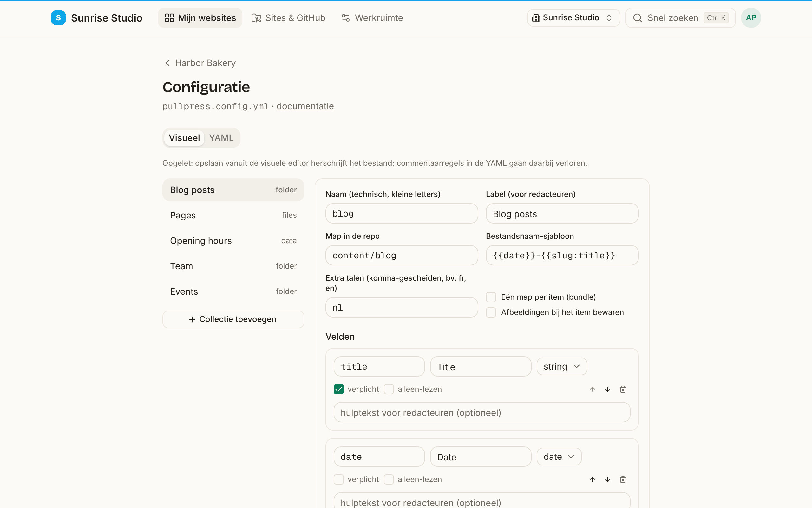
Task: Open the date type dropdown
Action: (559, 456)
